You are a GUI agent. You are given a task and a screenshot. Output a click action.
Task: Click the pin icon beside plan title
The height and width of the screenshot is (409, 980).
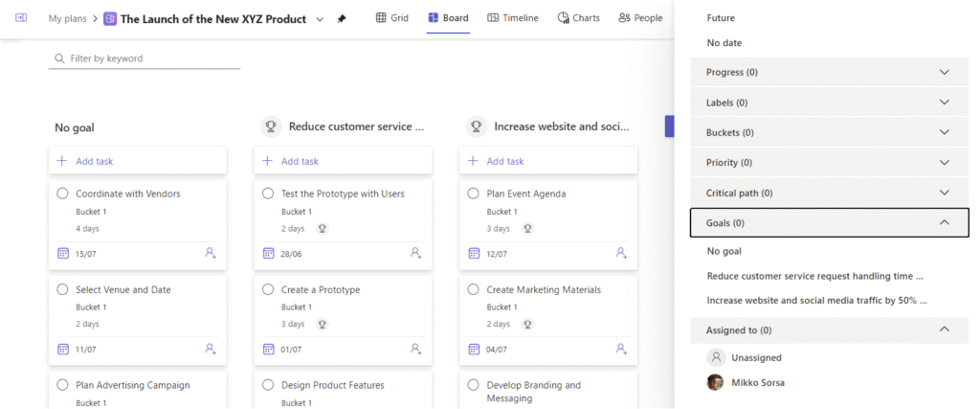[342, 19]
